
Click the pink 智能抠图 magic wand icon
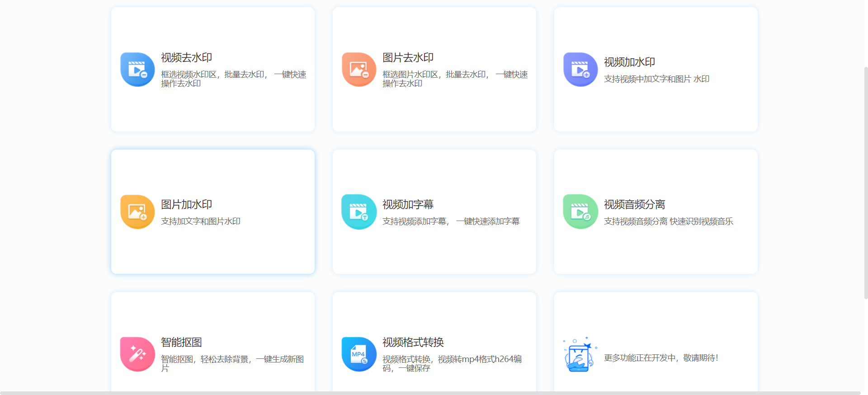pos(137,354)
